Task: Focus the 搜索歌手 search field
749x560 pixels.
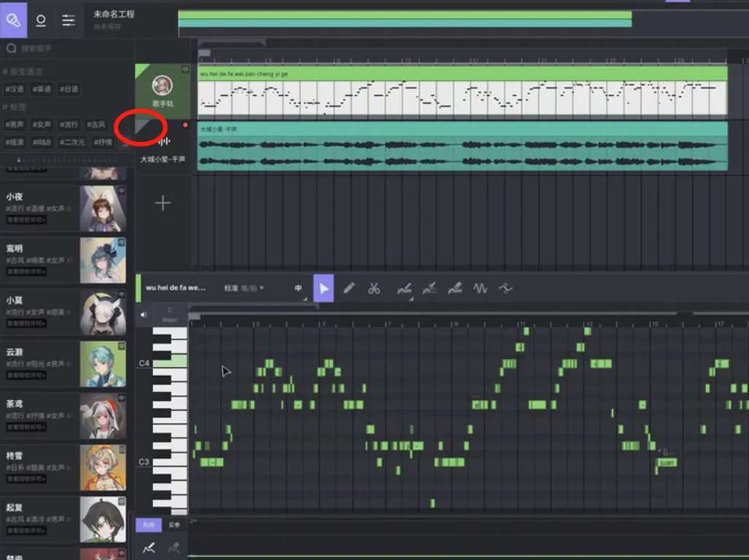Action: 67,48
